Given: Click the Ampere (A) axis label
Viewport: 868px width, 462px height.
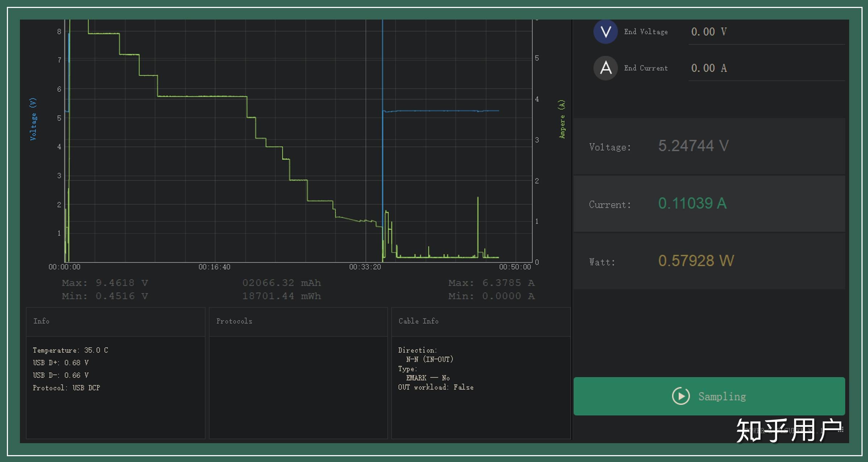Looking at the screenshot, I should point(562,119).
